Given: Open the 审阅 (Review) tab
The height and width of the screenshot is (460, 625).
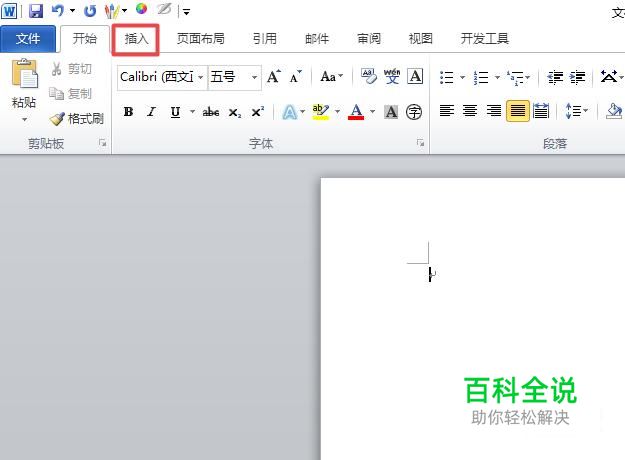Looking at the screenshot, I should coord(369,39).
